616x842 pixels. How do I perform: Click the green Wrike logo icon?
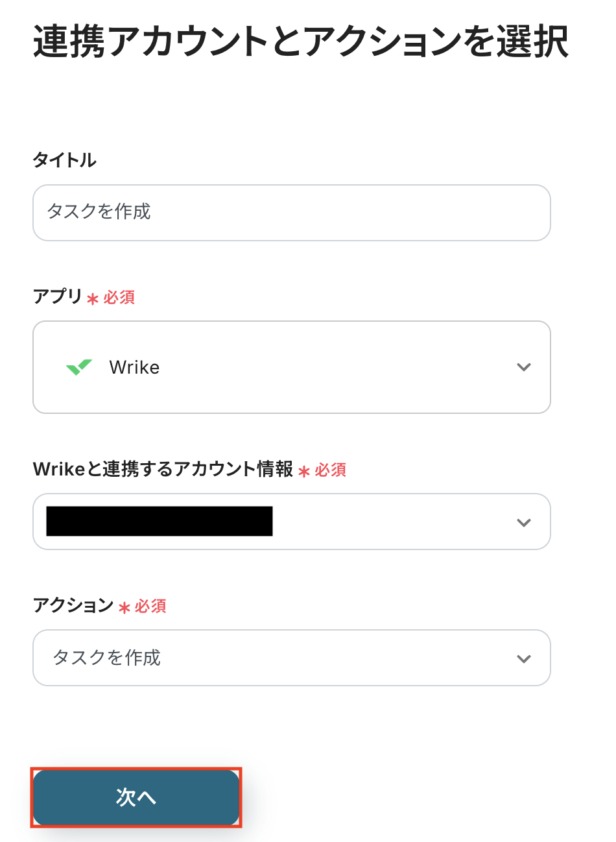tap(79, 367)
